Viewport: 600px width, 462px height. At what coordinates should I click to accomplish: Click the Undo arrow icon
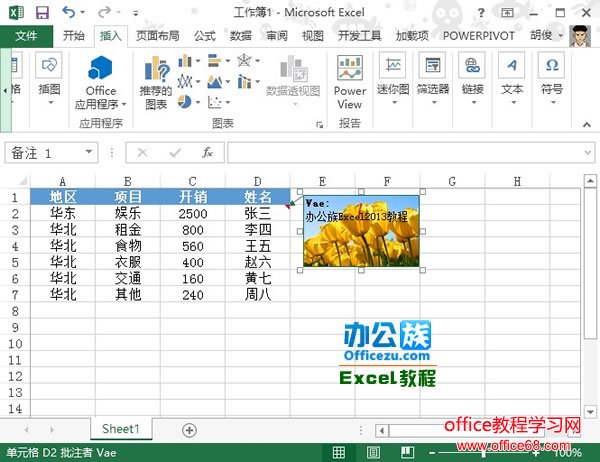pyautogui.click(x=68, y=12)
